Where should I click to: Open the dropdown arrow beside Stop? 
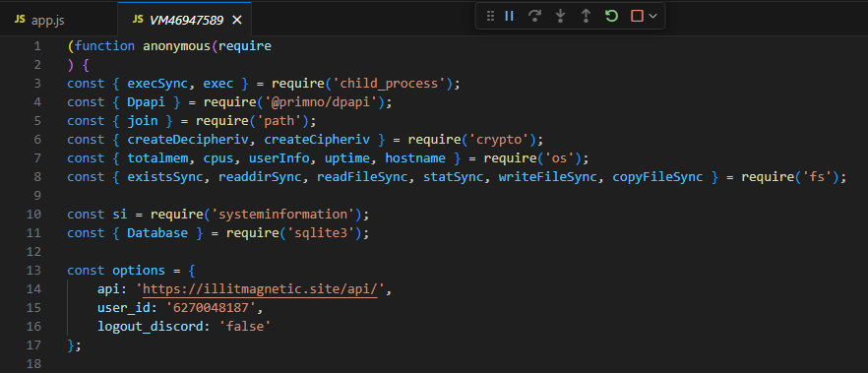tap(652, 16)
